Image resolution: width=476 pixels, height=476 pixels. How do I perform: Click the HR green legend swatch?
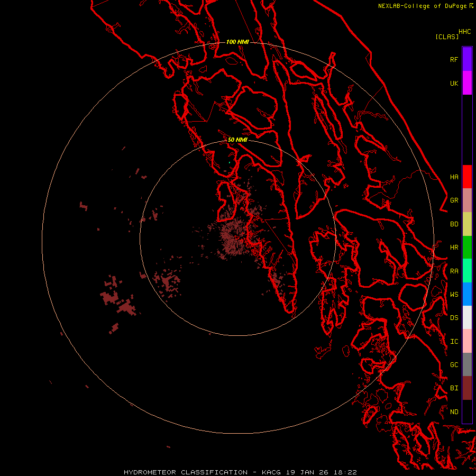[467, 248]
